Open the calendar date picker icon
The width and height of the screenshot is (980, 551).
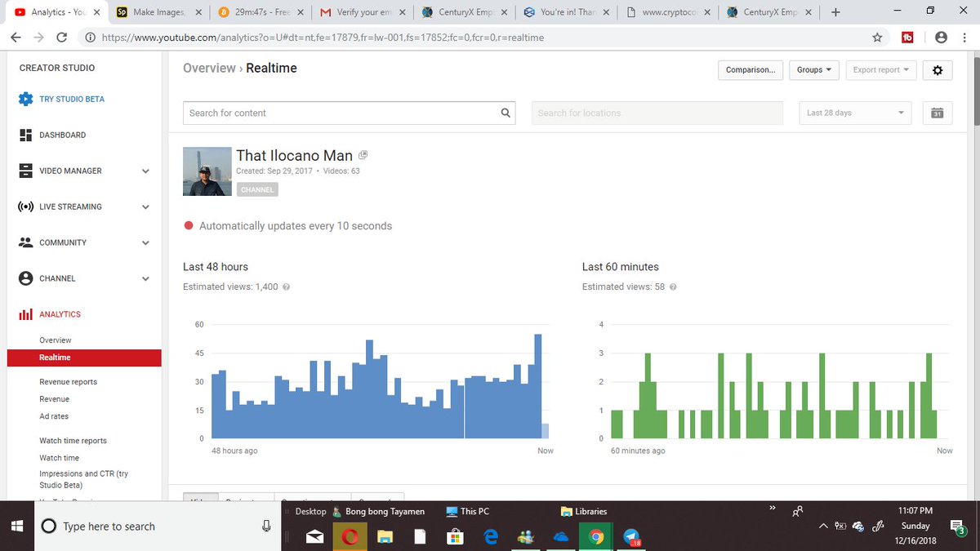pos(938,113)
